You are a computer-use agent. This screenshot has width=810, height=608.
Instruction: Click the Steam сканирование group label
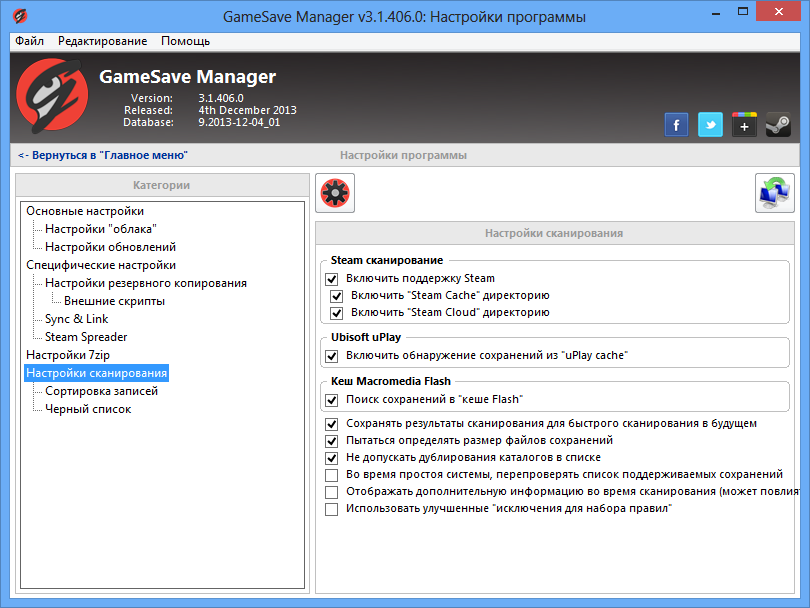click(387, 260)
